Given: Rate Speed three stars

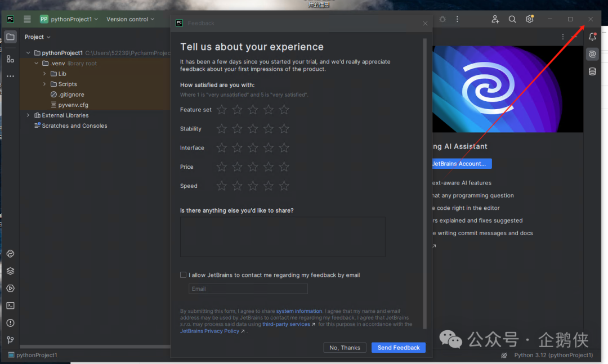Looking at the screenshot, I should 252,186.
